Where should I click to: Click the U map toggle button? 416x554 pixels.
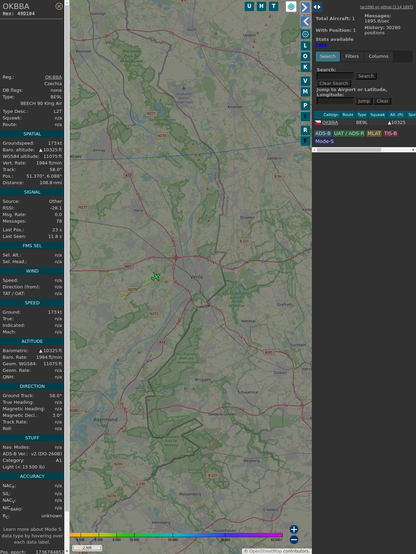(x=249, y=6)
